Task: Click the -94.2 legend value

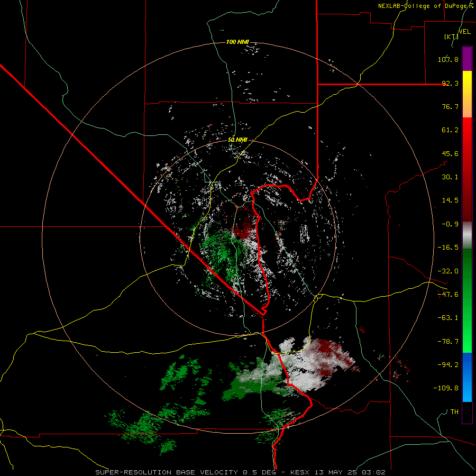Action: pos(448,364)
